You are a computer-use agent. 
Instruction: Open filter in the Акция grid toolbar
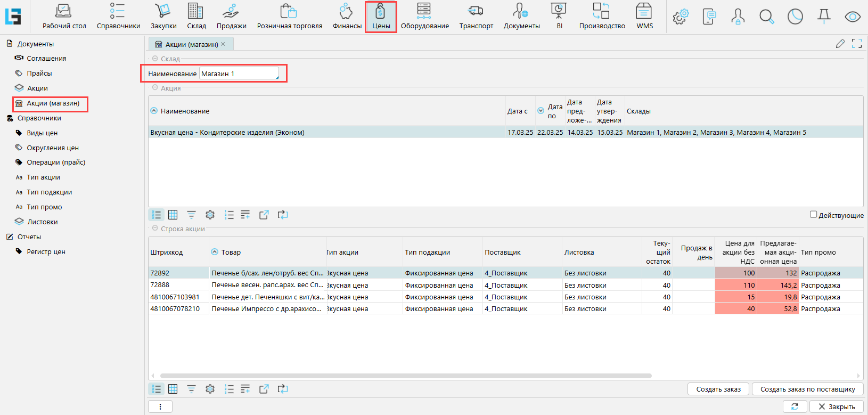tap(191, 215)
